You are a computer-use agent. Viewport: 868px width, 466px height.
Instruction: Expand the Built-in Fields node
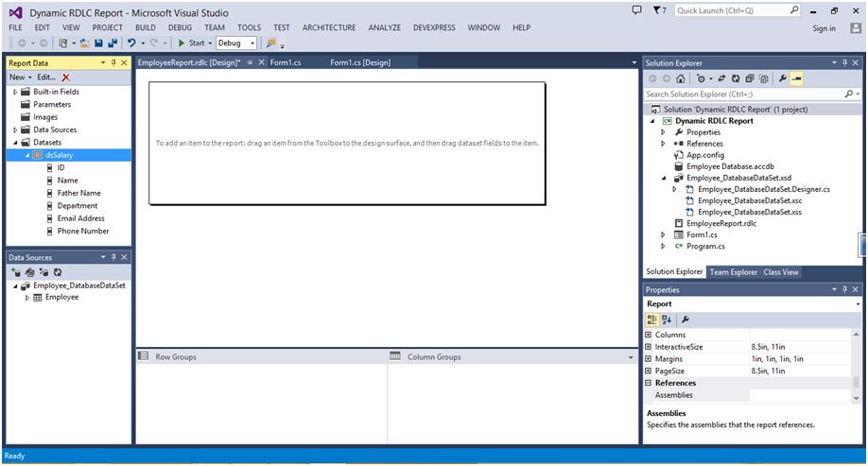(x=15, y=92)
